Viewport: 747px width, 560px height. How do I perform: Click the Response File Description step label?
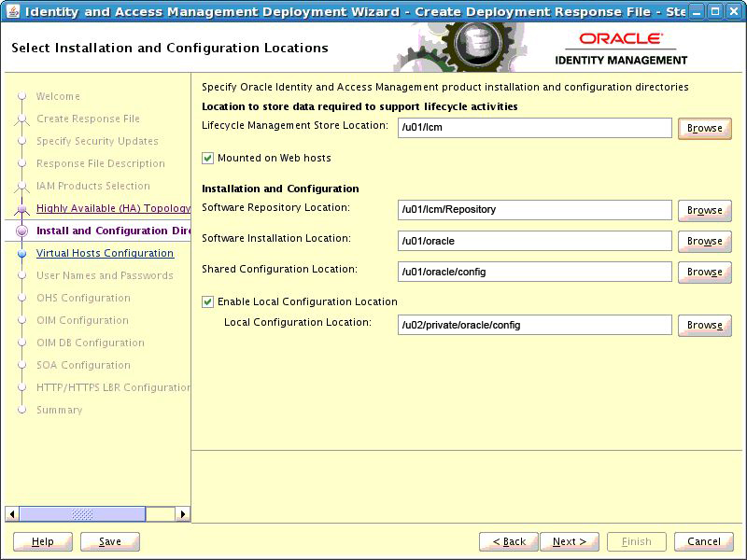point(101,163)
